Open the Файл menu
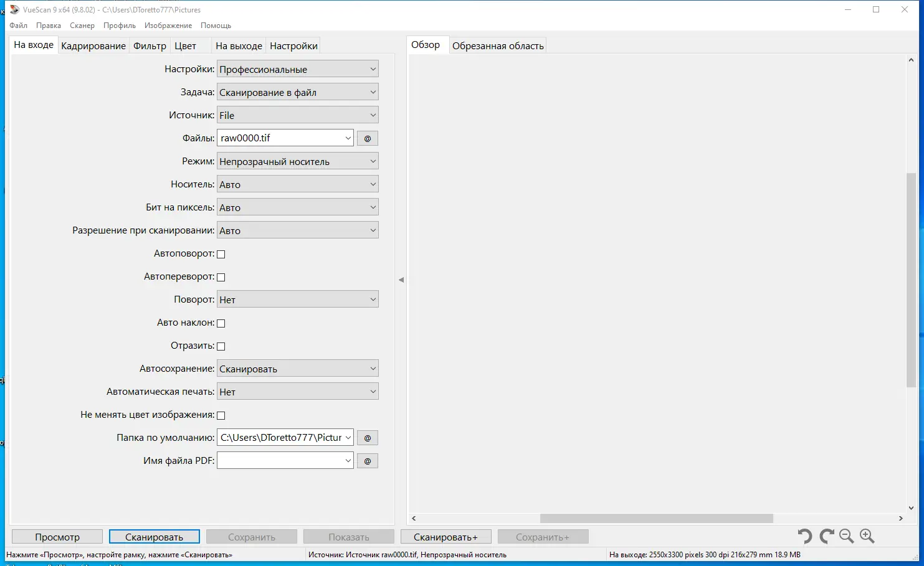This screenshot has height=566, width=924. [19, 26]
